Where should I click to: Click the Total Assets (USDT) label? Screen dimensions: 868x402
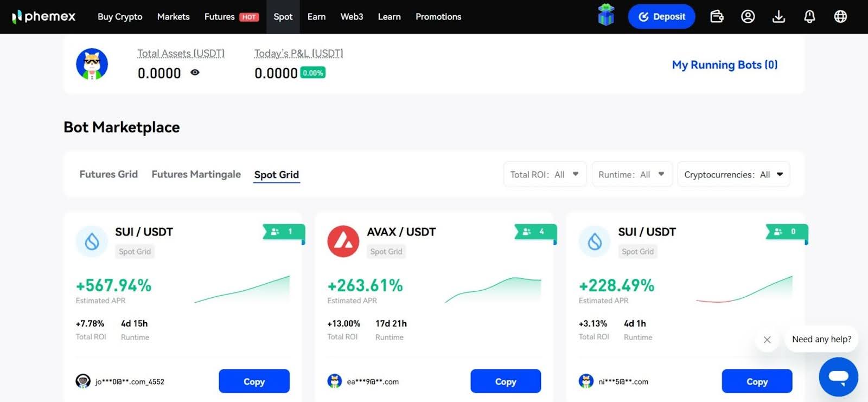[181, 53]
